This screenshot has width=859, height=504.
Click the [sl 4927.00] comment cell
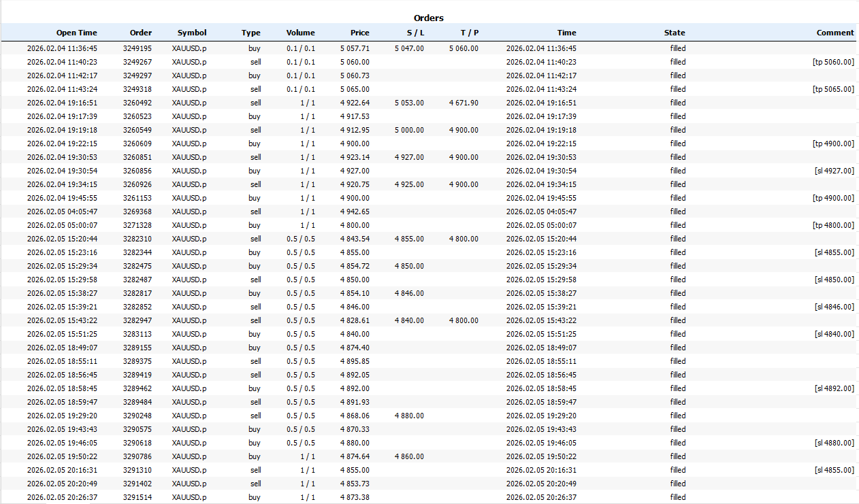[833, 171]
